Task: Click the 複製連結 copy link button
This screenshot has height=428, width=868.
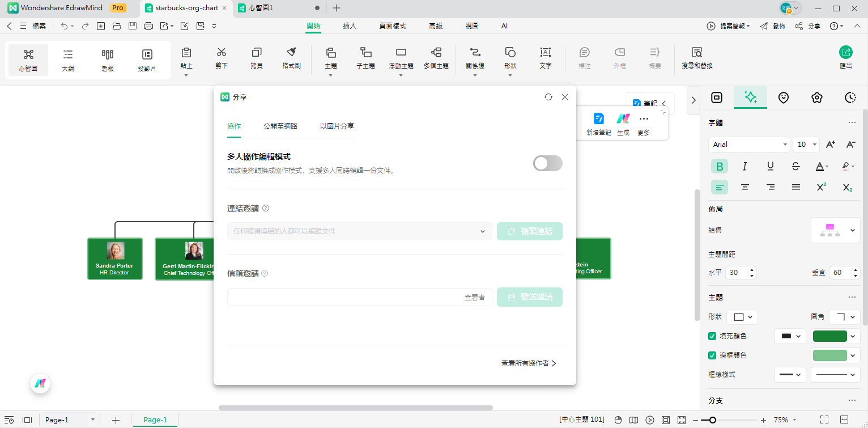Action: pyautogui.click(x=530, y=231)
